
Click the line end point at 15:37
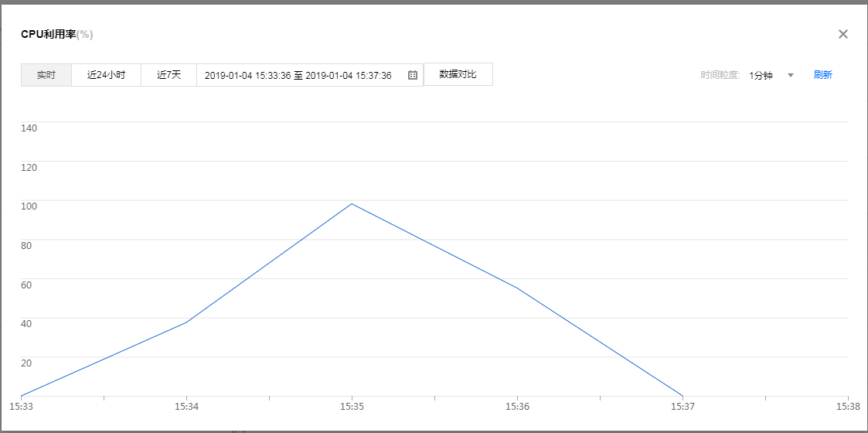point(682,396)
